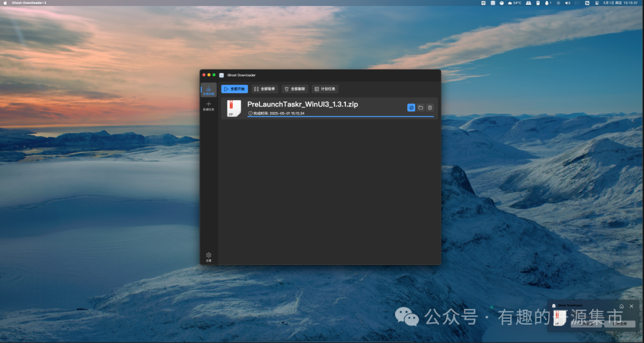Click the ZIP file thumbnail in task row
644x343 pixels.
[234, 108]
